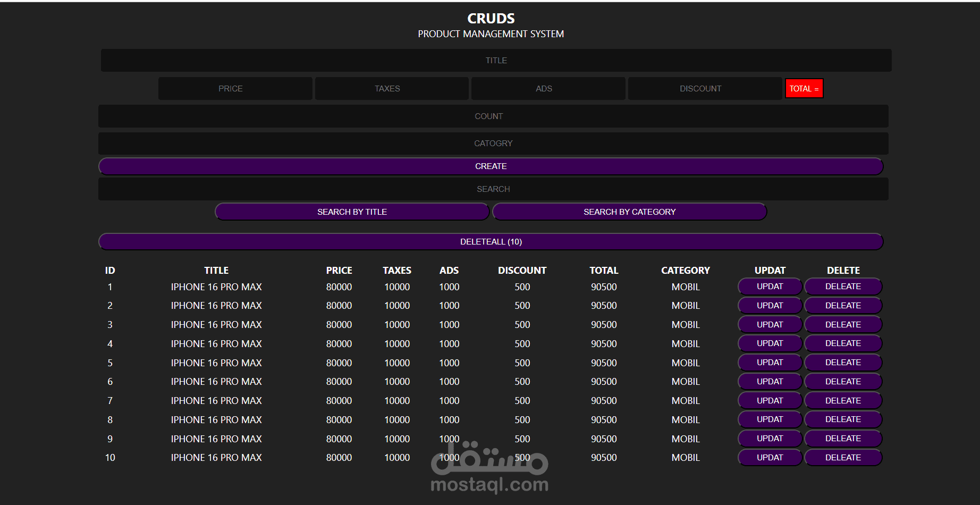Select the title cell in row ID 1

216,287
